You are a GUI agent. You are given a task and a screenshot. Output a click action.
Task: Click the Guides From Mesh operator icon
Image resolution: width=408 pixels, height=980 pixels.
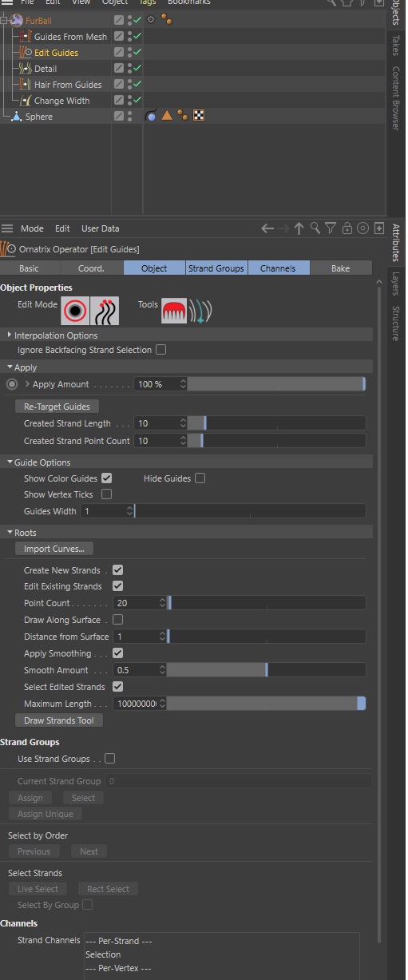tap(26, 37)
